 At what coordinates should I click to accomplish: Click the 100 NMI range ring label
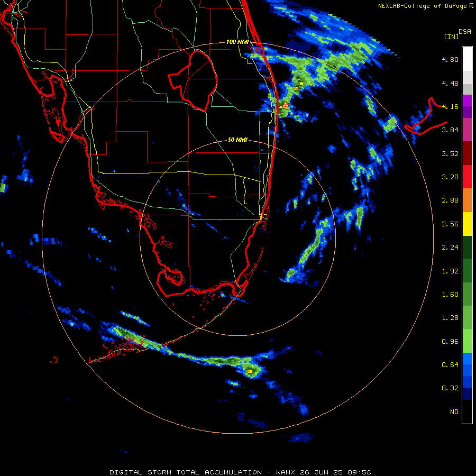237,42
